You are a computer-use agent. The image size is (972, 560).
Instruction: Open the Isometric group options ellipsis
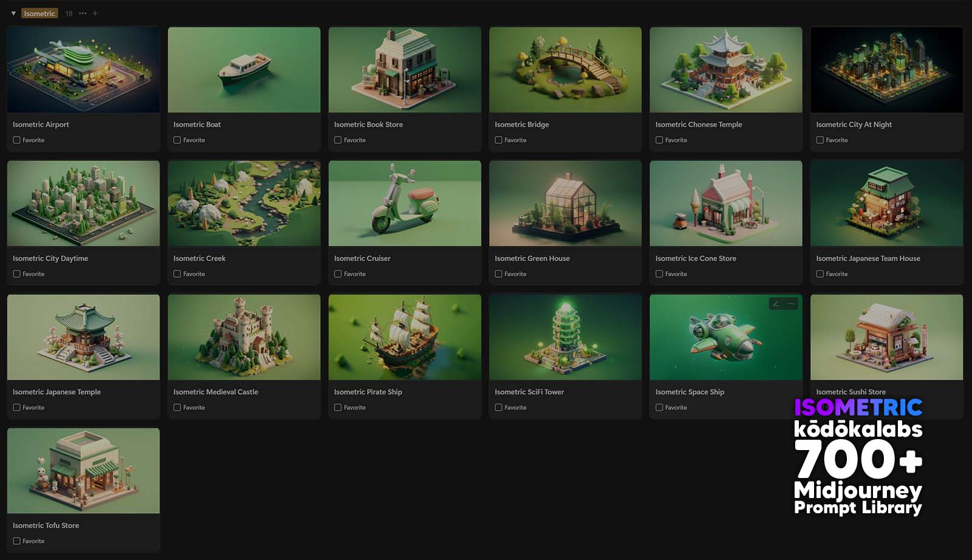83,13
